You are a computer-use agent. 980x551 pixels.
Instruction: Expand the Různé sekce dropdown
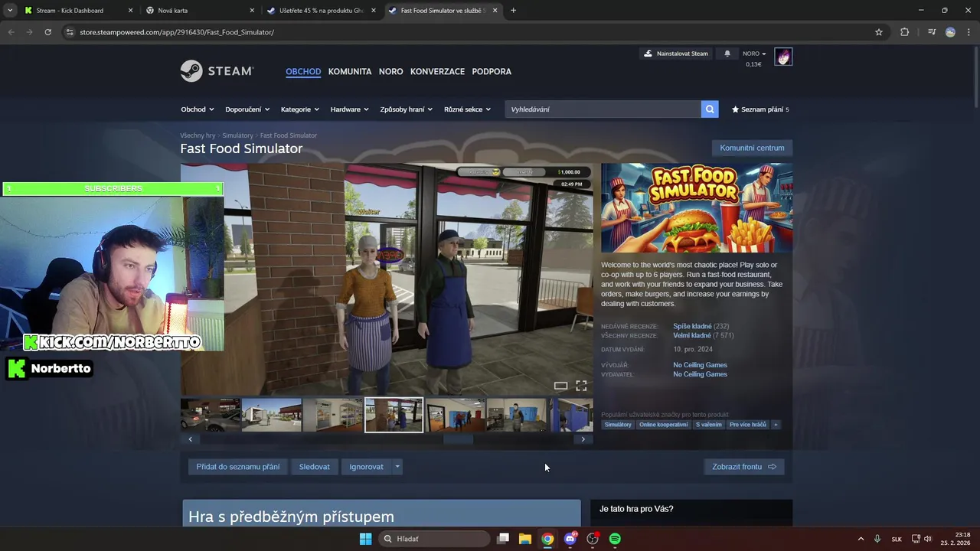pos(467,109)
